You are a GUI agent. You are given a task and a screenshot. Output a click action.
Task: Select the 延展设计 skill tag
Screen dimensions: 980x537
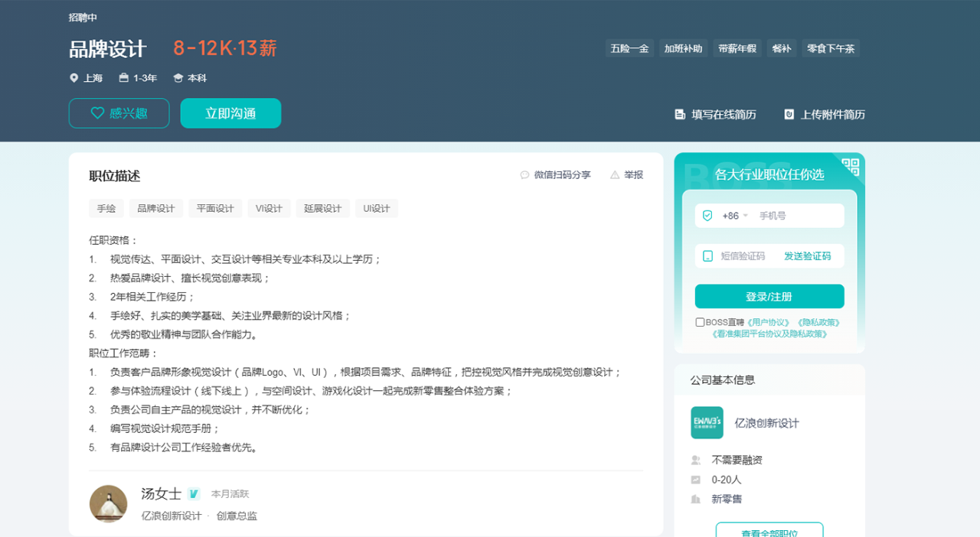click(322, 209)
